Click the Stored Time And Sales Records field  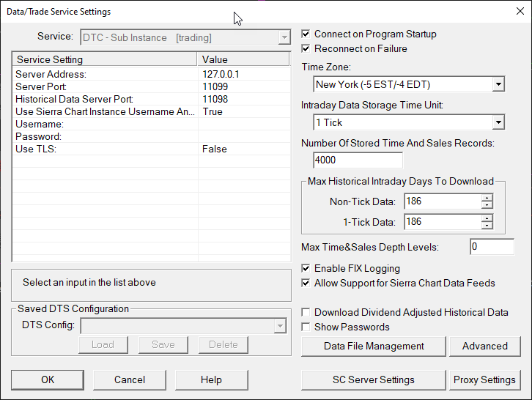pyautogui.click(x=358, y=160)
